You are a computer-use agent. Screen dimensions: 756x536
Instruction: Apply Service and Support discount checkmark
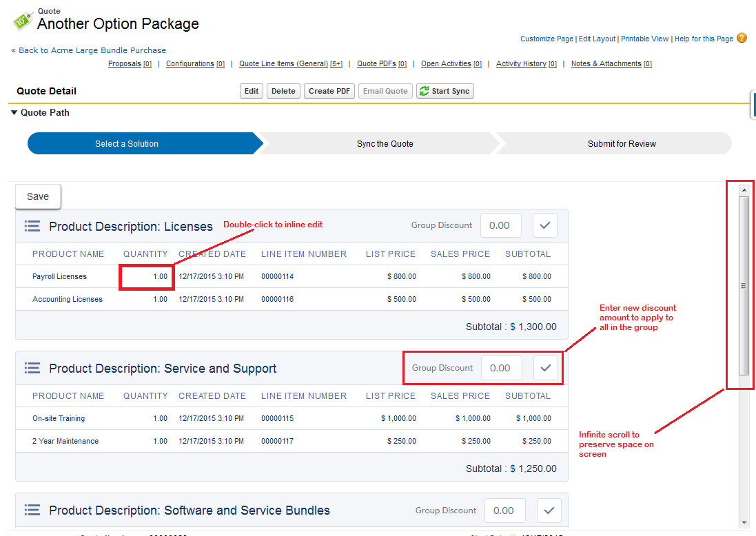tap(545, 368)
